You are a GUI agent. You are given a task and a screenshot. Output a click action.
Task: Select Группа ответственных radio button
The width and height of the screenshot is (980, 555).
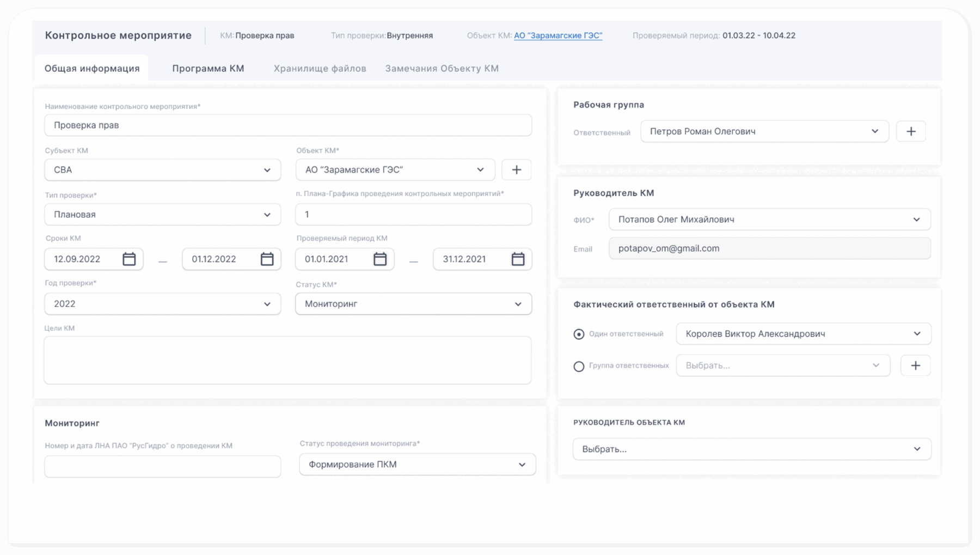pos(579,367)
